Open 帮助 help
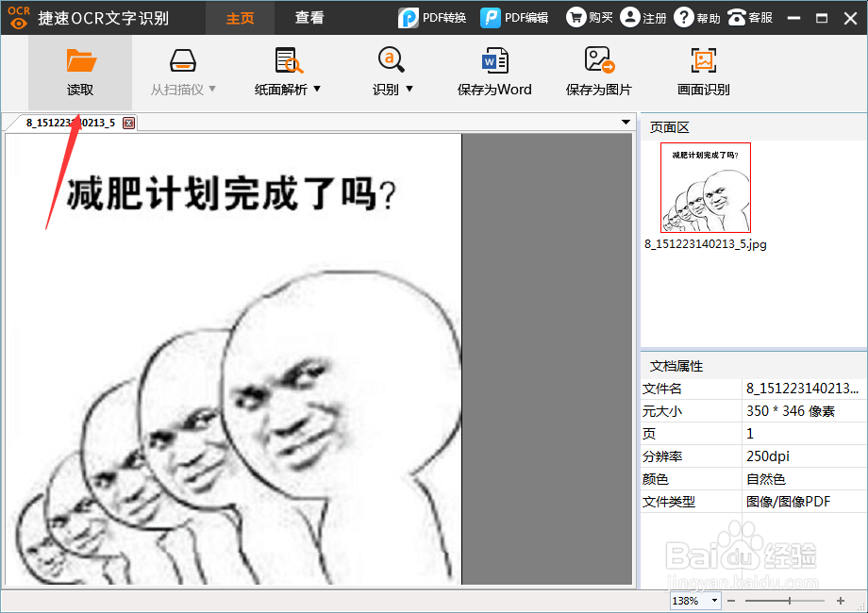 697,18
